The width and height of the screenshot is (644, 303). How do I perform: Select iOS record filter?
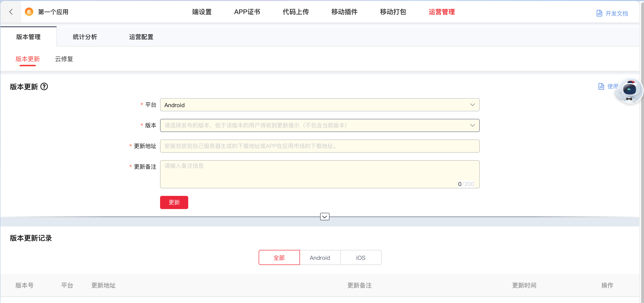click(x=360, y=257)
